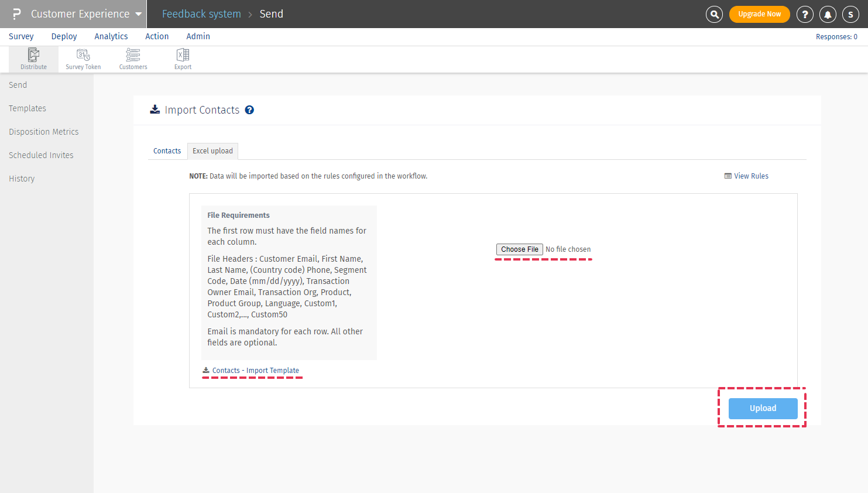Click the Choose File button
The height and width of the screenshot is (493, 868).
[520, 249]
